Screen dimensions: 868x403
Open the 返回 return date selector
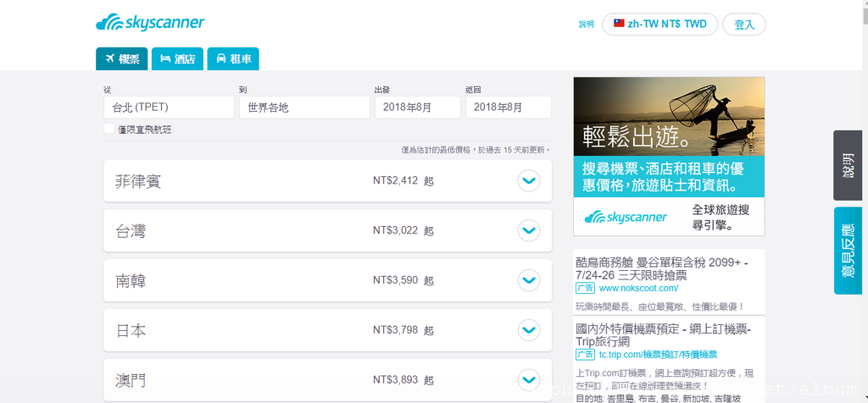point(508,108)
